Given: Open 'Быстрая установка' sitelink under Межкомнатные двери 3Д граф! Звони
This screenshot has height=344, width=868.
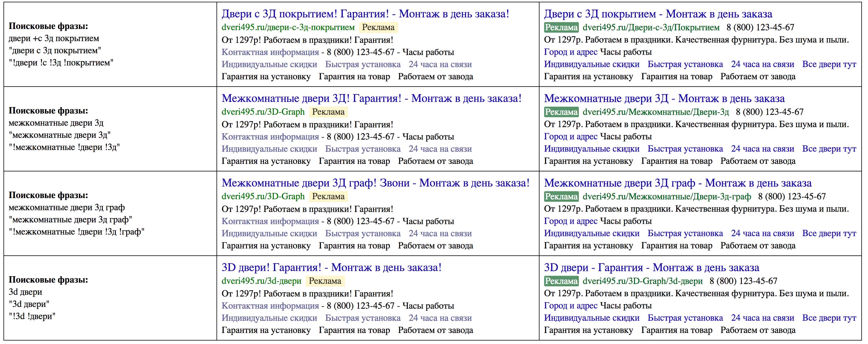Looking at the screenshot, I should point(363,233).
